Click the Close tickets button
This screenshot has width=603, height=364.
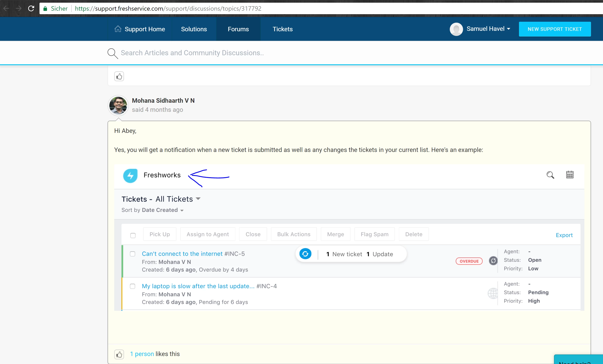(253, 234)
